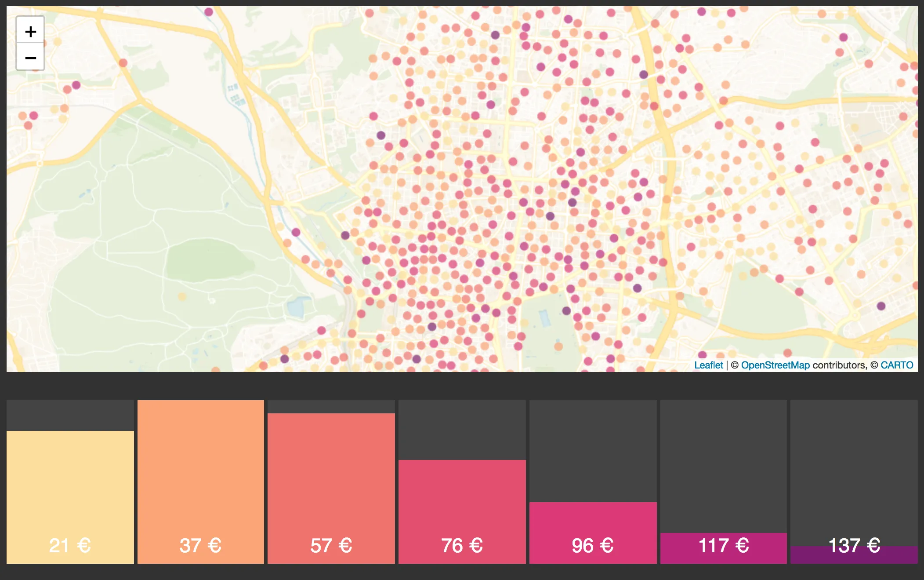
Task: Select the 57 € histogram bar
Action: [x=331, y=488]
